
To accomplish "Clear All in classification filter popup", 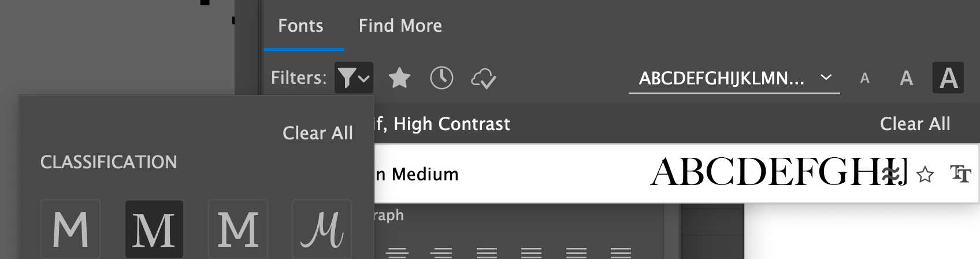I will (x=318, y=133).
